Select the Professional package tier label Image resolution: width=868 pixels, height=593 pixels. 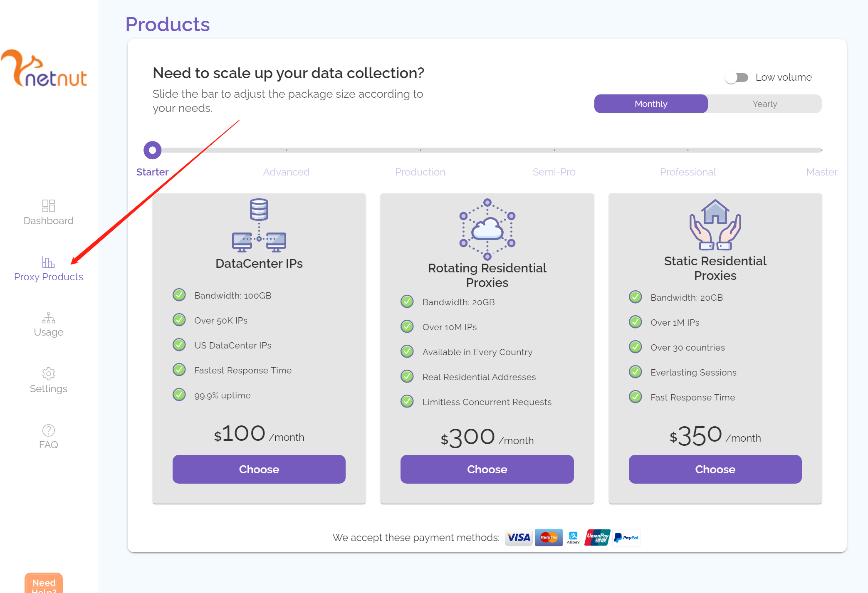(688, 172)
